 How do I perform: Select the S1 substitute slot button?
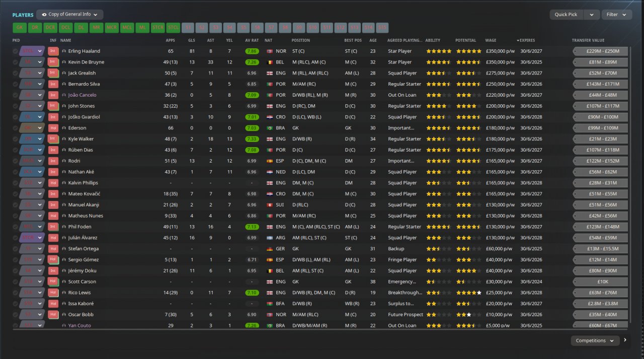click(188, 28)
